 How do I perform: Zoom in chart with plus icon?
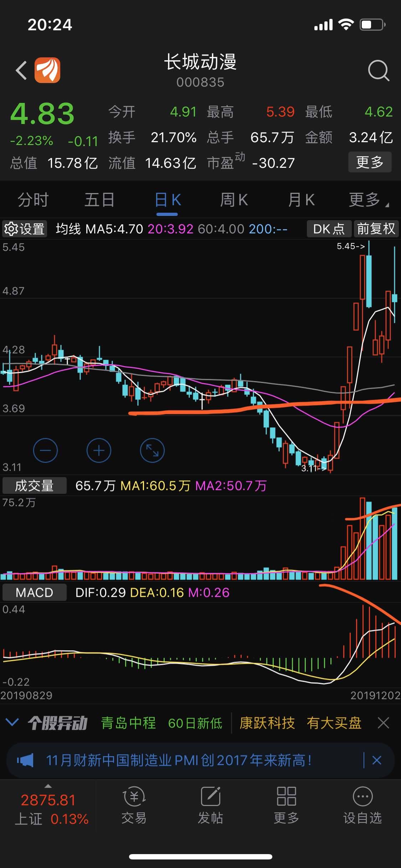(x=99, y=451)
